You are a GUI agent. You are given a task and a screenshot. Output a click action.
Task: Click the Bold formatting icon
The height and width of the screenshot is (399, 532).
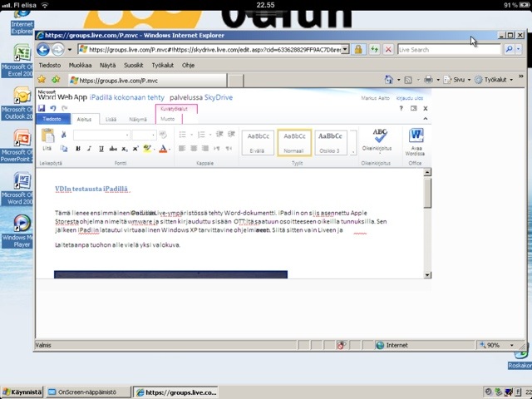click(x=77, y=149)
